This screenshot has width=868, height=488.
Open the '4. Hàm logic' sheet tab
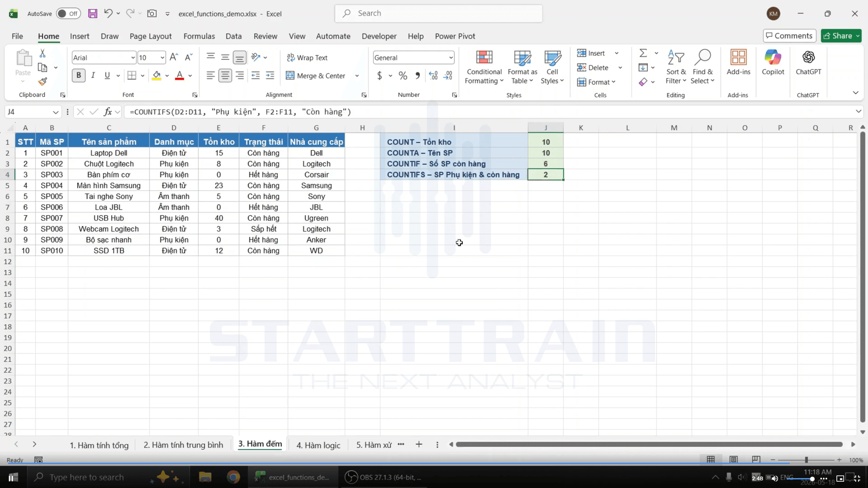click(318, 445)
